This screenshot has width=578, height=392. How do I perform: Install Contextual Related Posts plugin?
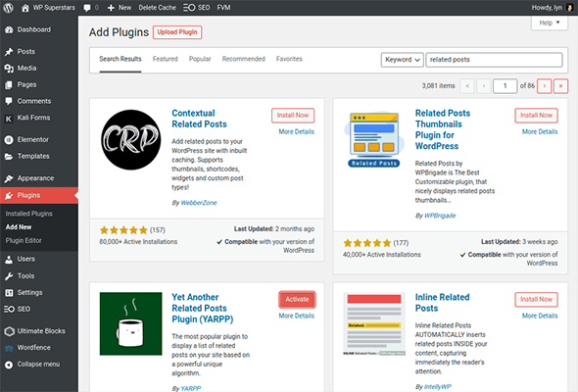tap(293, 116)
